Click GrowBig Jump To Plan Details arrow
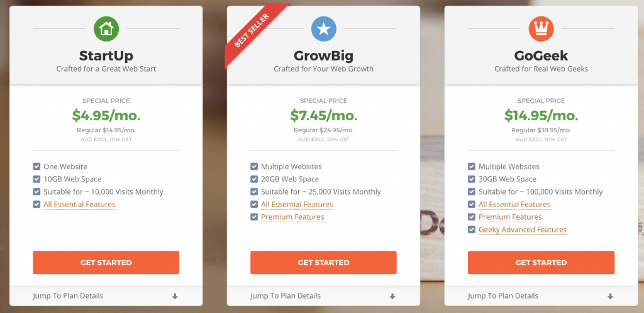The width and height of the screenshot is (644, 313). click(x=392, y=296)
